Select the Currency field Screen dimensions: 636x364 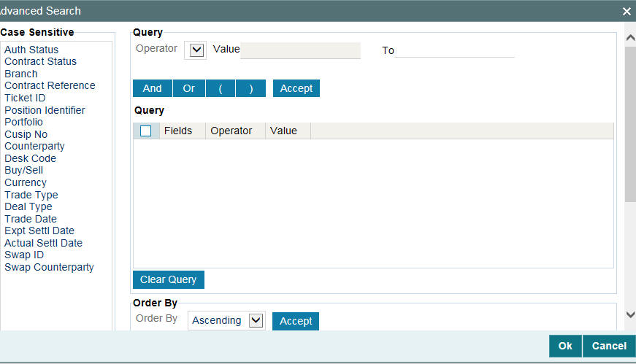[x=26, y=183]
